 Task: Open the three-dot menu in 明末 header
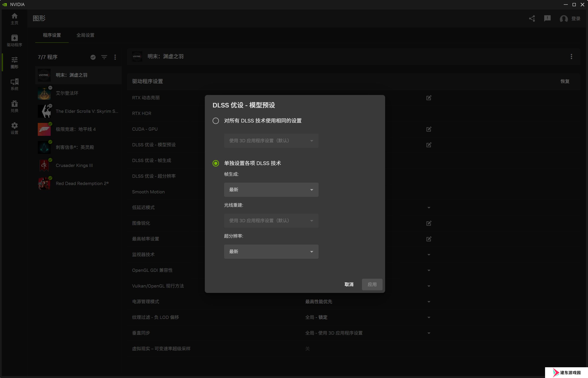(x=571, y=57)
